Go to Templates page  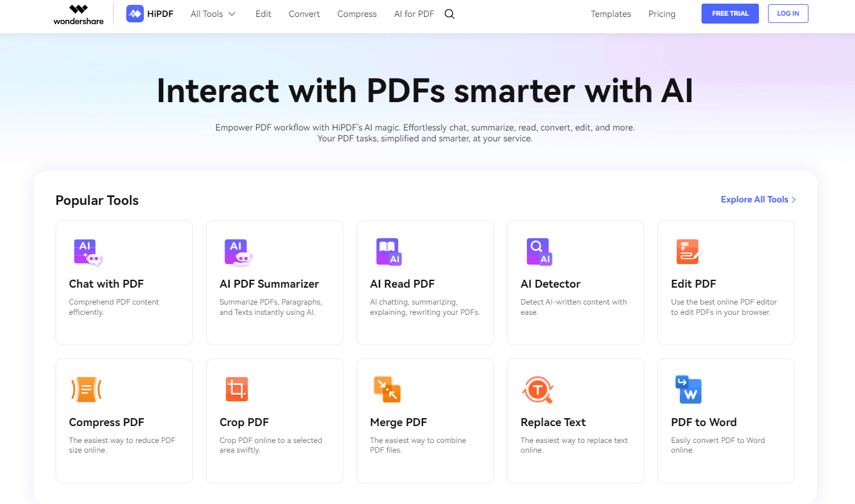pos(611,14)
